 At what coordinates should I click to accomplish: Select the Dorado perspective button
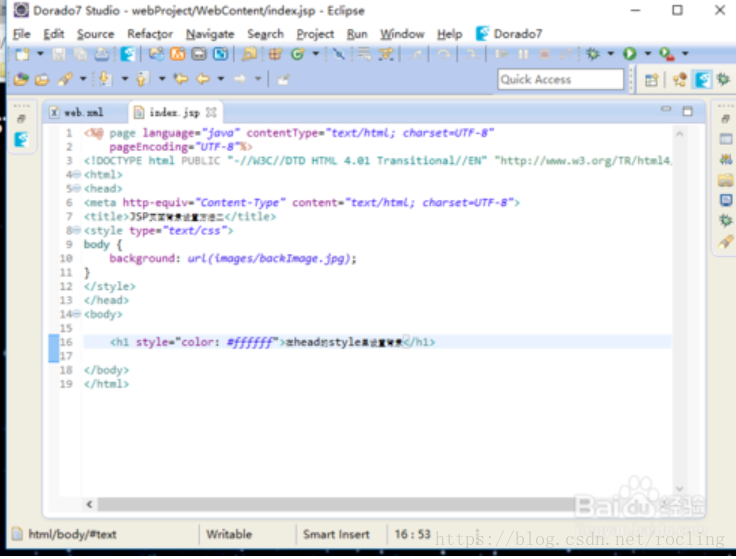(703, 80)
